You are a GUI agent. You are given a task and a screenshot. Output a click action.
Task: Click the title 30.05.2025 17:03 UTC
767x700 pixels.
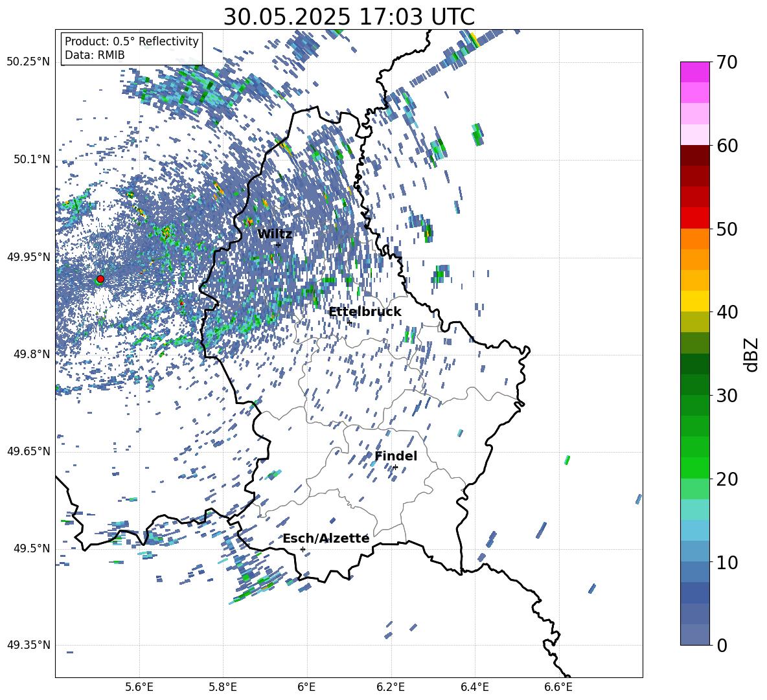tap(349, 17)
